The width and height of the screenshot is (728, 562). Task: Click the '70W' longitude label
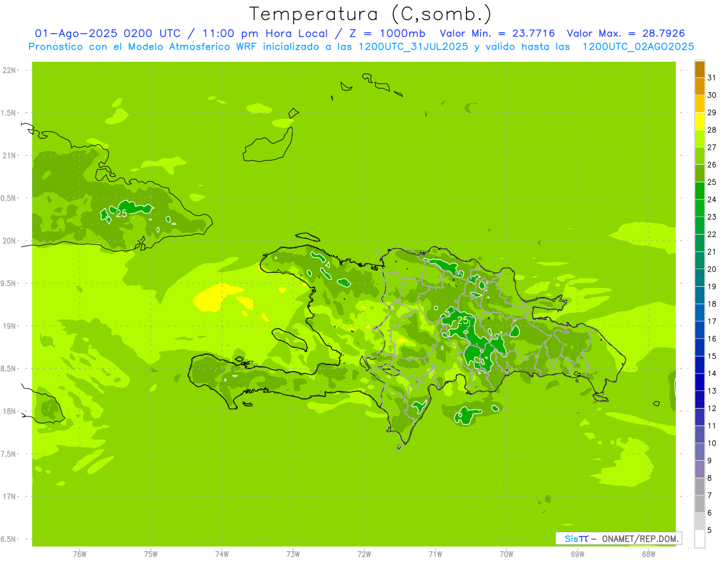pyautogui.click(x=507, y=554)
